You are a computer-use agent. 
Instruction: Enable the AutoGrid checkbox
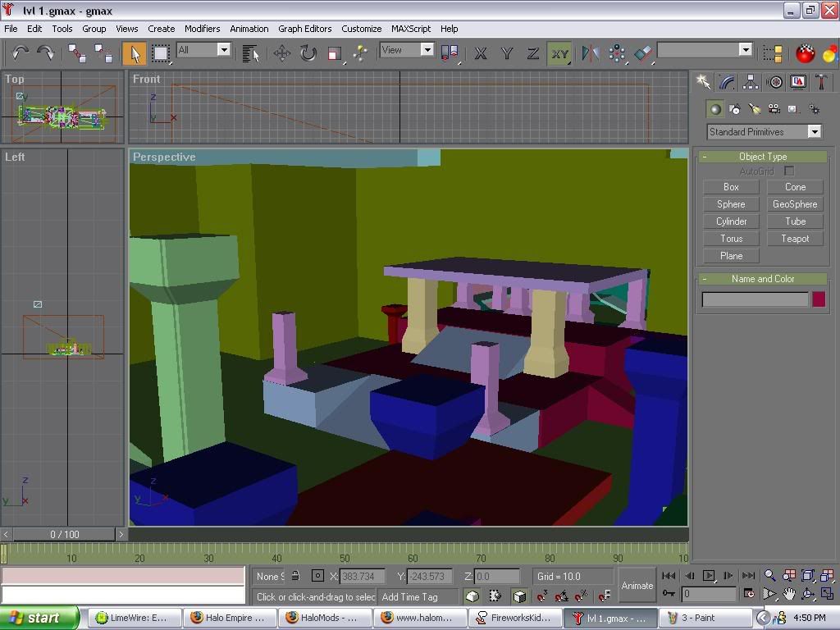click(x=789, y=171)
